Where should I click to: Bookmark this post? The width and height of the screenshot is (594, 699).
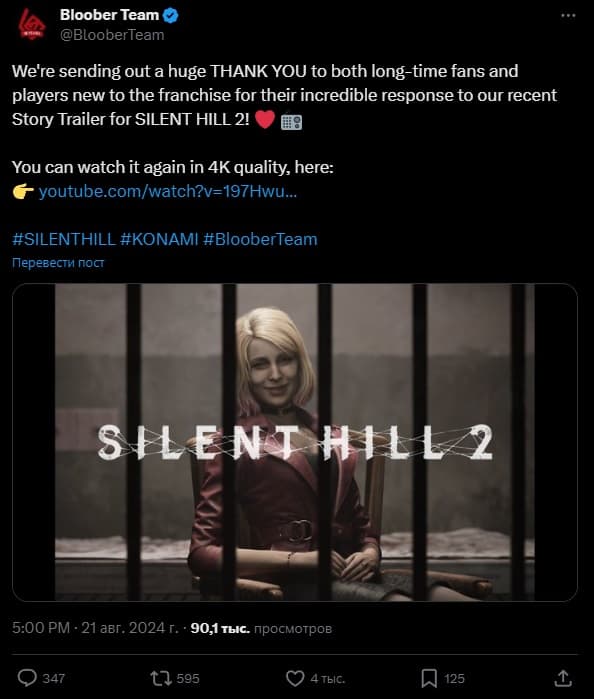point(429,678)
